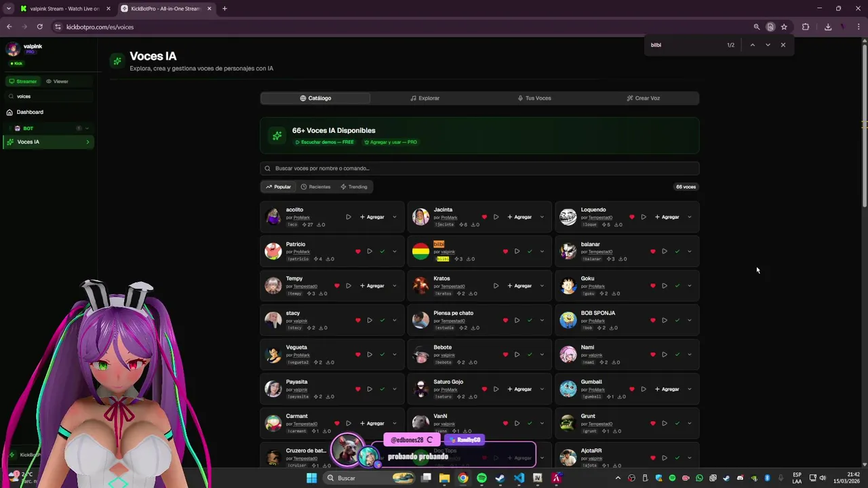The width and height of the screenshot is (868, 488).
Task: Click the voice search input field
Action: click(479, 168)
